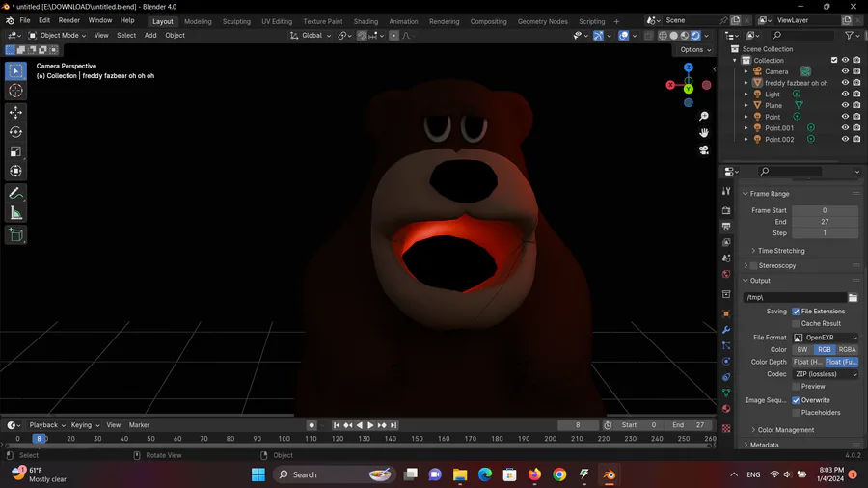Select the Transform tool
Image resolution: width=868 pixels, height=488 pixels.
click(x=15, y=171)
